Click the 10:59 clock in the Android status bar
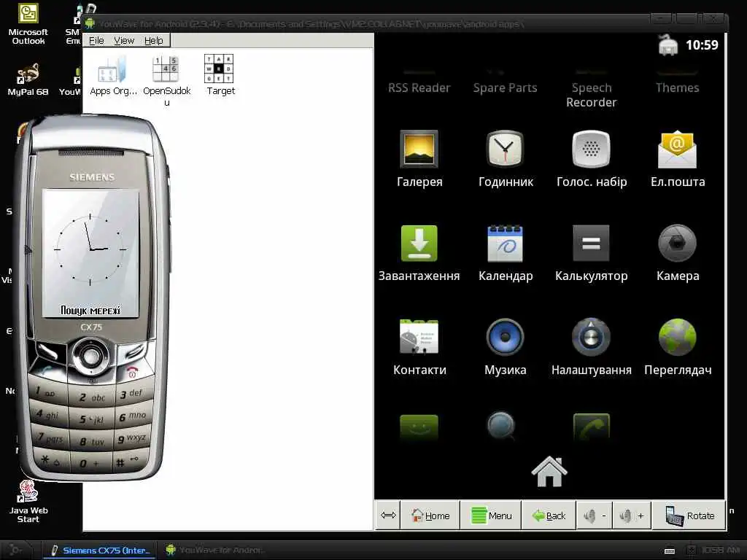The height and width of the screenshot is (560, 747). click(x=701, y=45)
